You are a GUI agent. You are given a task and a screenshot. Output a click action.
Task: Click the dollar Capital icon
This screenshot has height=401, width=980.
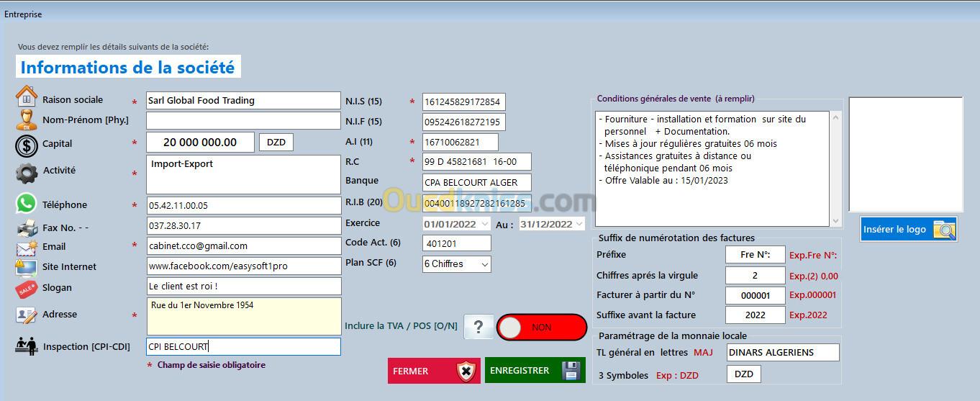click(27, 145)
